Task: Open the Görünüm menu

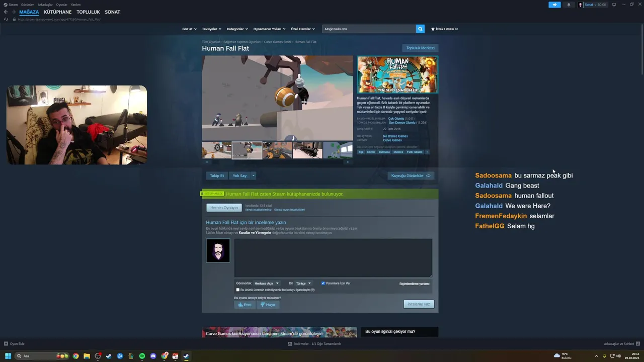Action: (x=28, y=5)
